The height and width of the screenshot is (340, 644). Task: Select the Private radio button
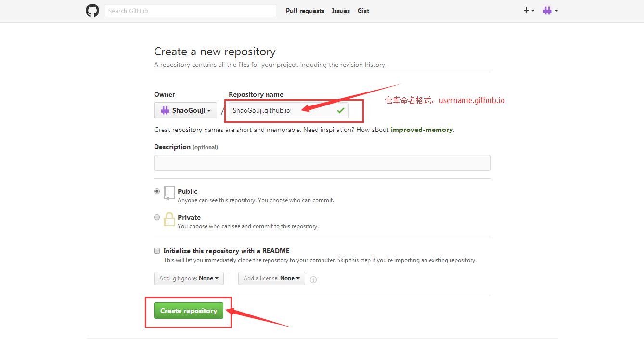point(157,217)
